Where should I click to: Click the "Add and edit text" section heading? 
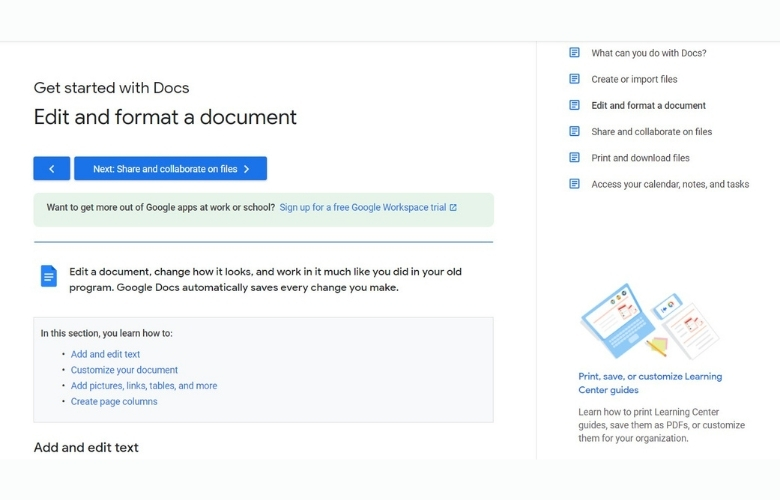pos(86,447)
